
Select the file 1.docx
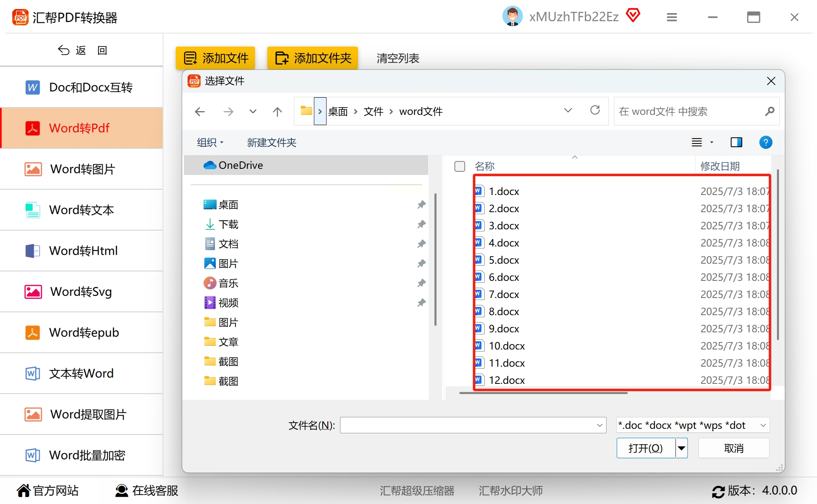coord(504,191)
